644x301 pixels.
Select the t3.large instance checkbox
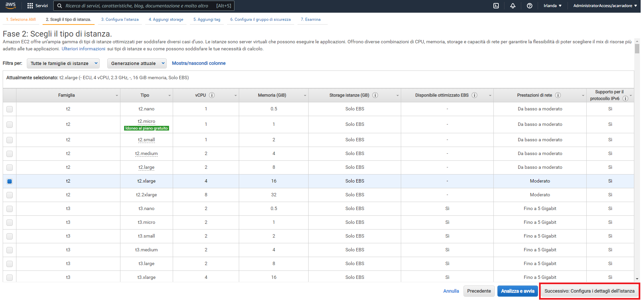coord(10,264)
